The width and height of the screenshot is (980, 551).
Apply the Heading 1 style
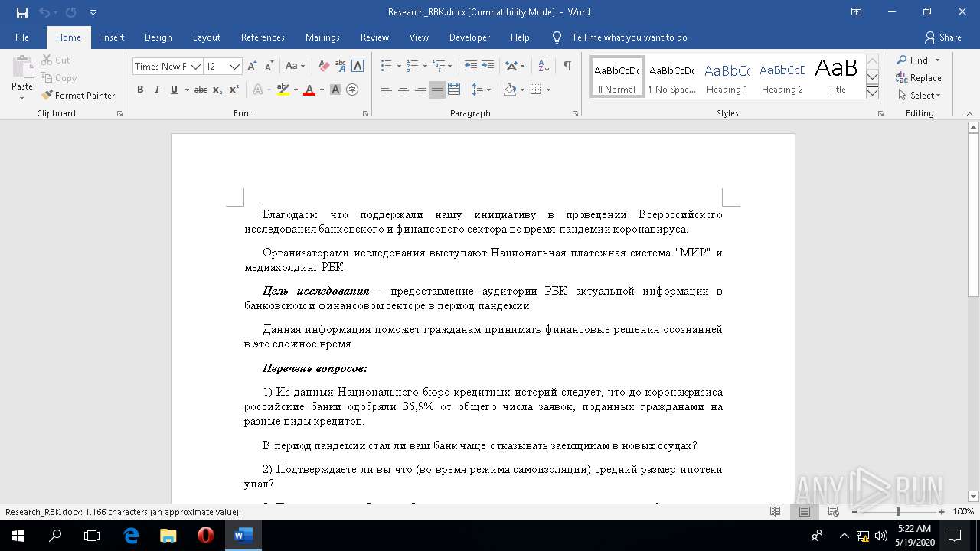[x=727, y=77]
